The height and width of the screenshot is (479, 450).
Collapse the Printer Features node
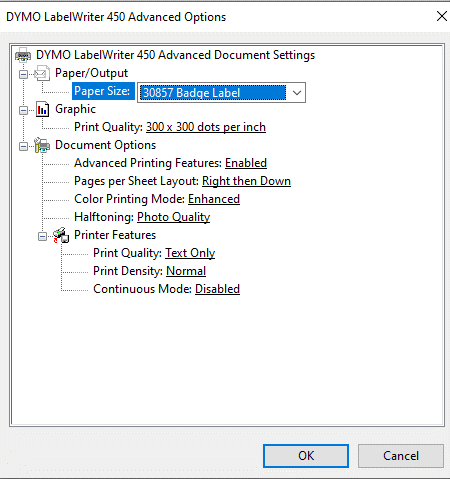pyautogui.click(x=42, y=236)
